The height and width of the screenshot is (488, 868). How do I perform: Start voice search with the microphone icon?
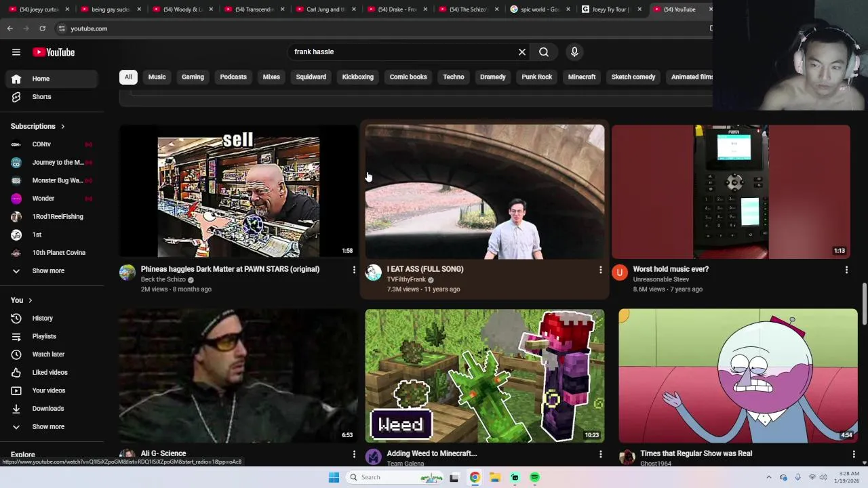tap(574, 52)
